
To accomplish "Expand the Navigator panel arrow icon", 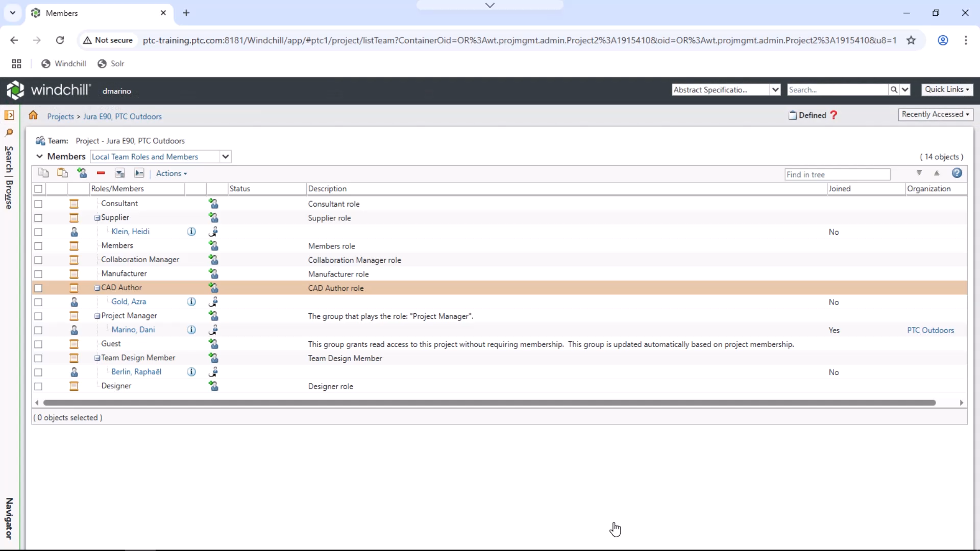I will tap(9, 115).
